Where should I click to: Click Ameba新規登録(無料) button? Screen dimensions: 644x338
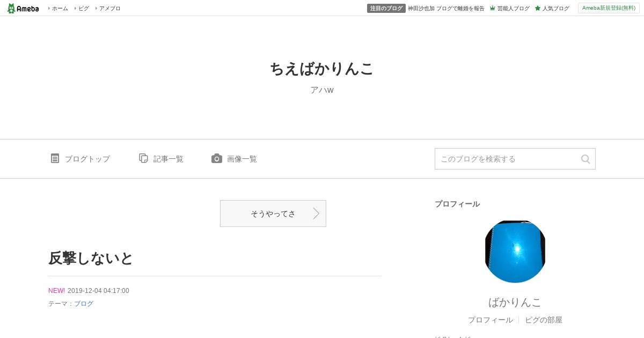609,8
